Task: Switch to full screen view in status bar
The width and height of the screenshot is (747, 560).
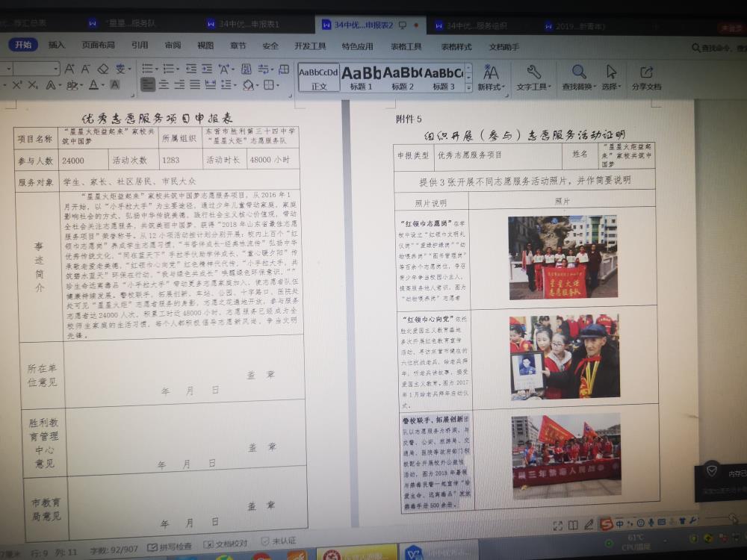Action: click(558, 525)
